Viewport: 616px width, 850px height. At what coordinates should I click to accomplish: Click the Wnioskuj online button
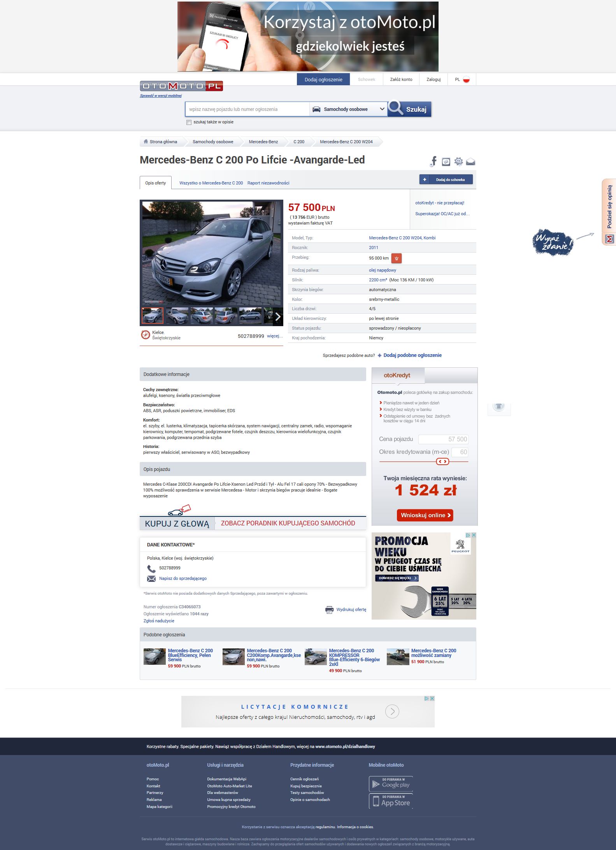tap(425, 515)
